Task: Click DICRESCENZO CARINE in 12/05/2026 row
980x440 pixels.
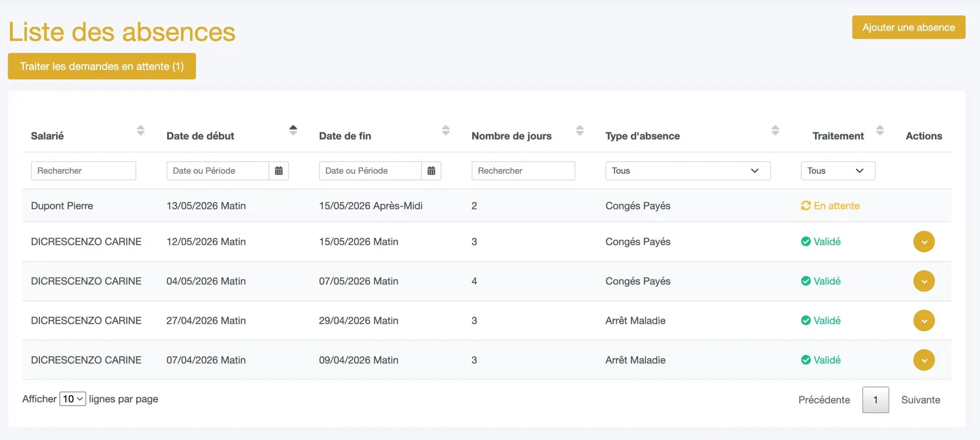Action: [86, 242]
